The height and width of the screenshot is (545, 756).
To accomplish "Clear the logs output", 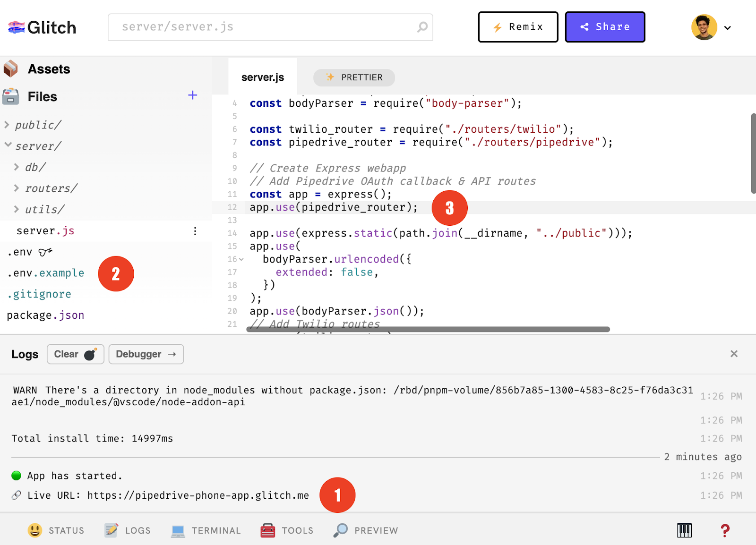I will (x=75, y=354).
